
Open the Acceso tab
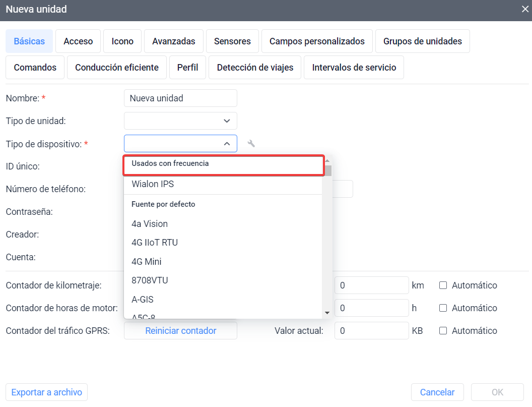point(78,41)
